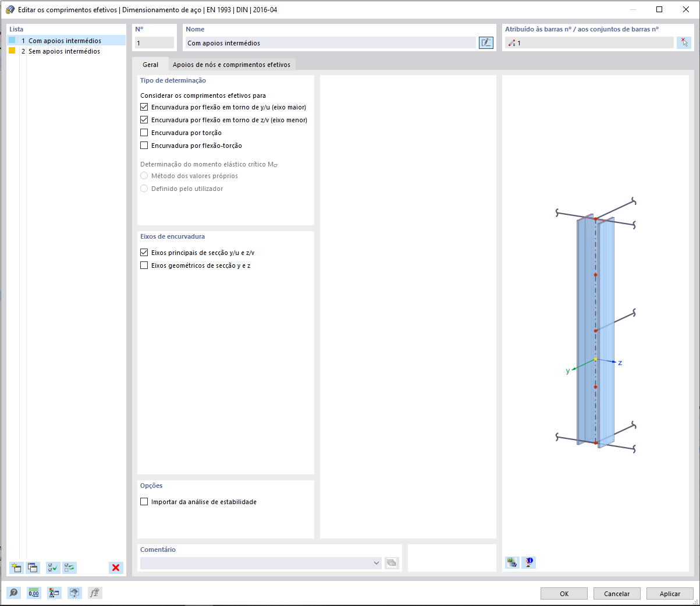Open the Comentário dropdown

click(x=376, y=563)
